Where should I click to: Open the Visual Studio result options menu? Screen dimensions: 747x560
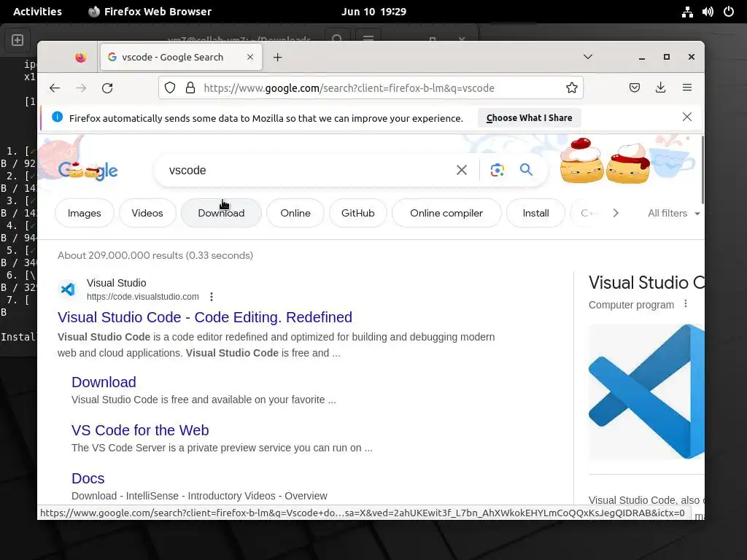[x=212, y=297]
